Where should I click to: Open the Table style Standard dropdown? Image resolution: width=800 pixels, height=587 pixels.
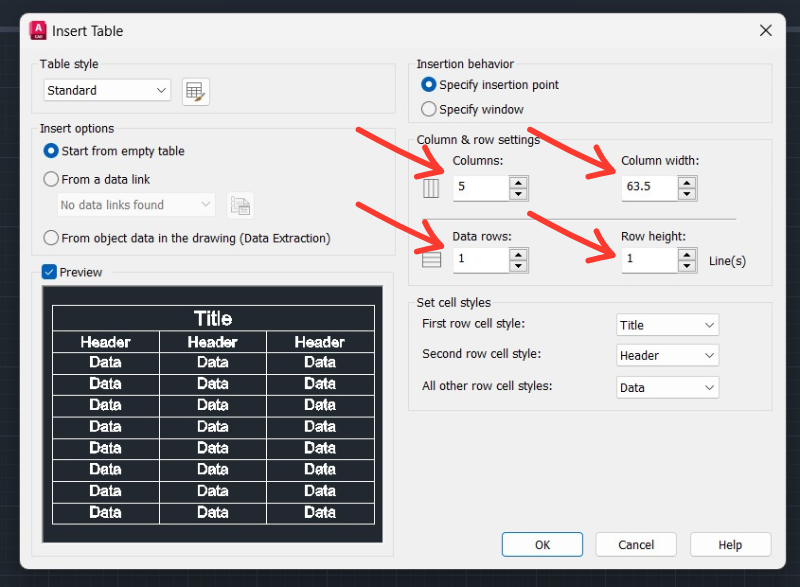(x=107, y=90)
